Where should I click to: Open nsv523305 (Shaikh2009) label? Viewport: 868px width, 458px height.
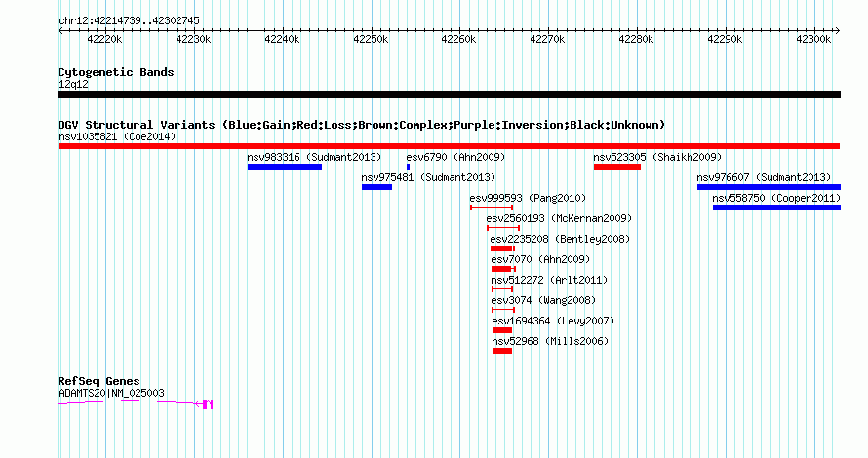(657, 157)
